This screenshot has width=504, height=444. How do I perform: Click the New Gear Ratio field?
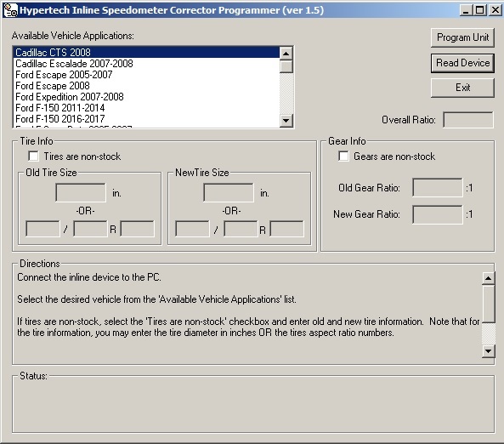pos(438,214)
